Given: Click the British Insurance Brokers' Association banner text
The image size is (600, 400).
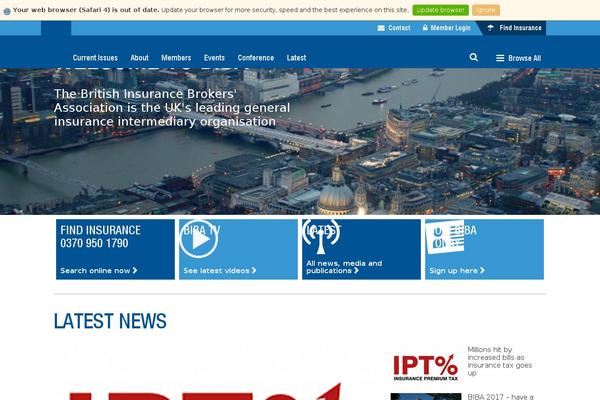Looking at the screenshot, I should coord(171,108).
